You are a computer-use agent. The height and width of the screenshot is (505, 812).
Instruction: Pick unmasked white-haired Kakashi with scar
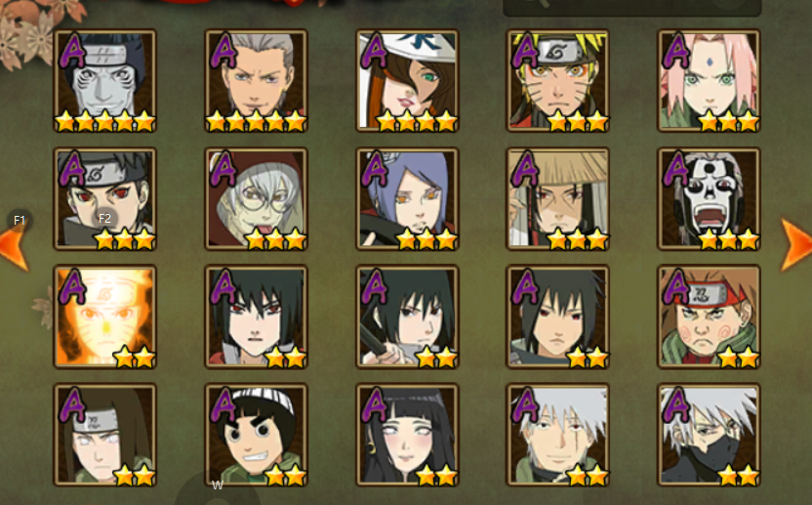[557, 435]
